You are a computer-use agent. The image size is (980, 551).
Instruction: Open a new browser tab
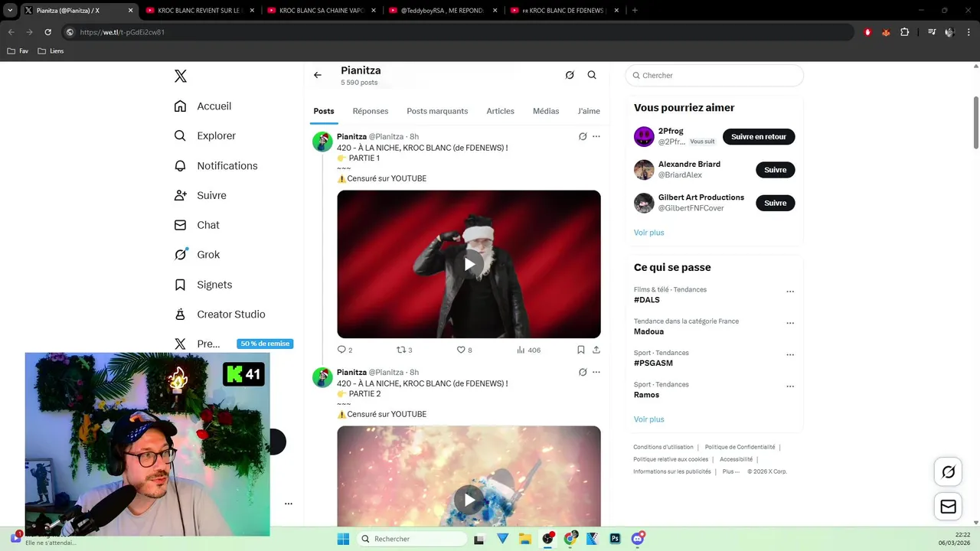point(635,11)
